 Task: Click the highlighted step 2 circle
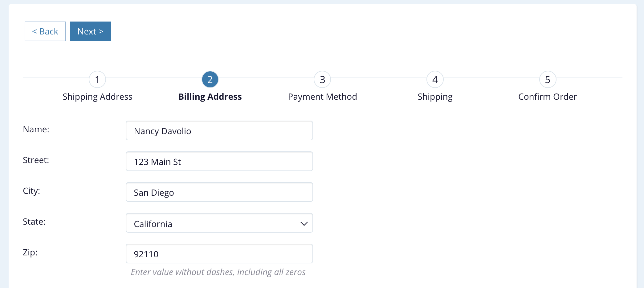210,79
